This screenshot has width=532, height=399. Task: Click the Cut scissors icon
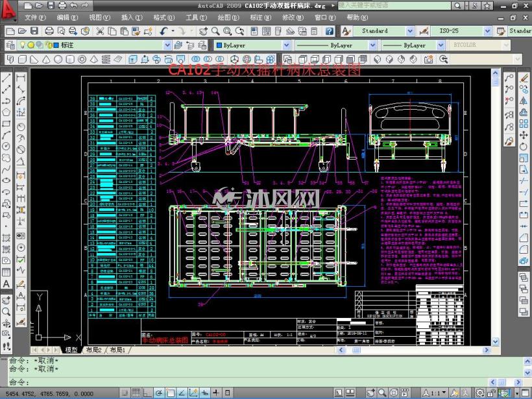click(x=100, y=31)
